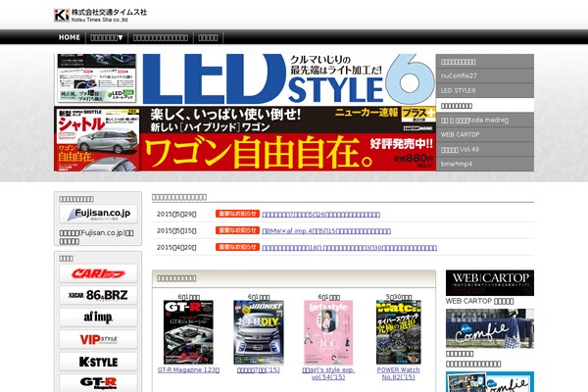Click the DIY minivan magazine cover
Screen dimensions: 588x392
pos(259,332)
